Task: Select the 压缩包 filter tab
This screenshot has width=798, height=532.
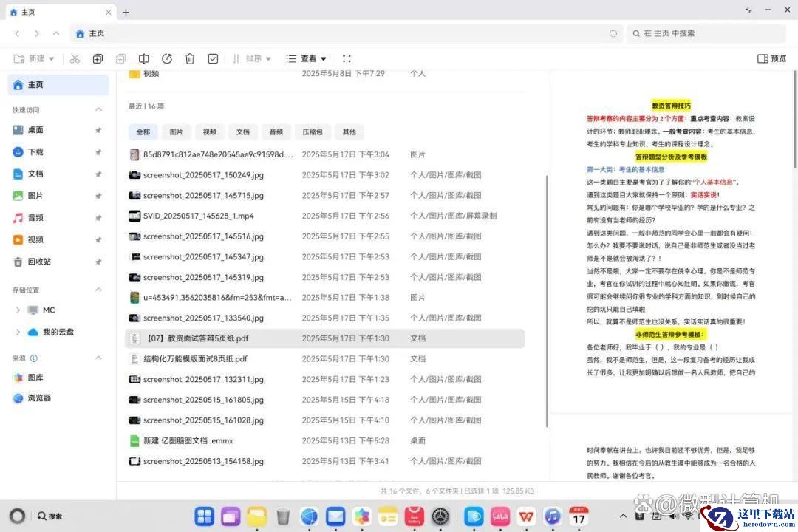Action: pyautogui.click(x=313, y=132)
